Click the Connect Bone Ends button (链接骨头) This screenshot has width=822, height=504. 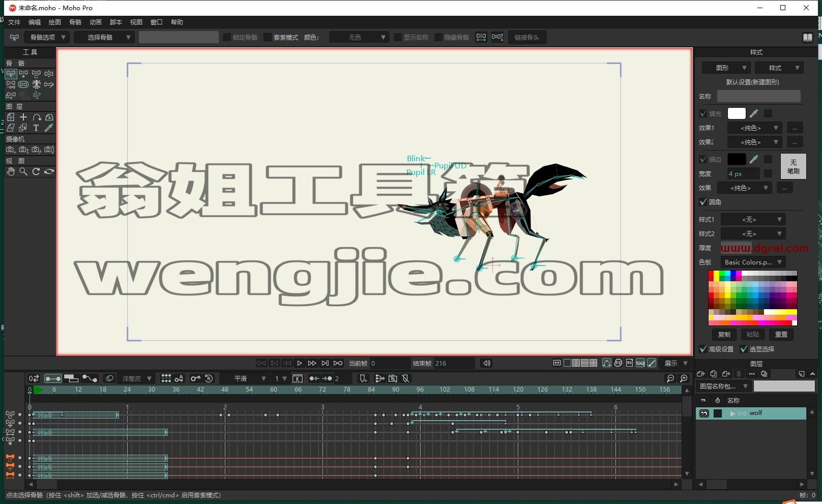[527, 37]
